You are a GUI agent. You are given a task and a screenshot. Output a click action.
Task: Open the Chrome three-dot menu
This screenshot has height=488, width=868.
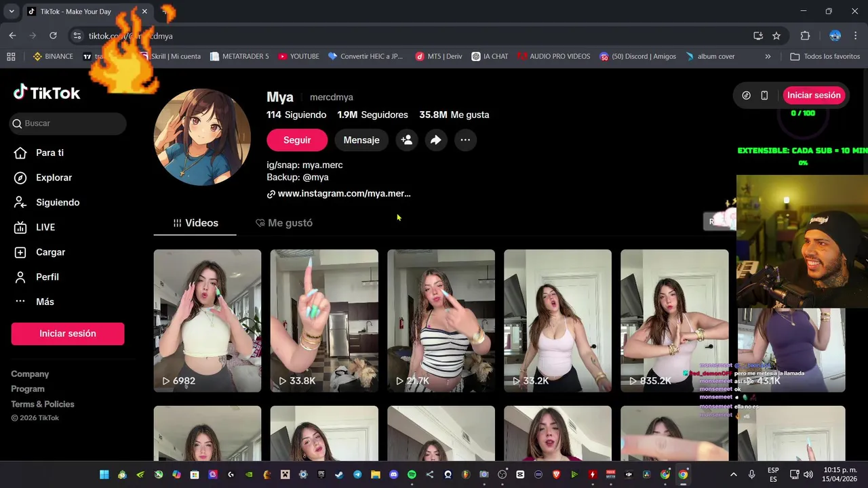[x=855, y=36]
